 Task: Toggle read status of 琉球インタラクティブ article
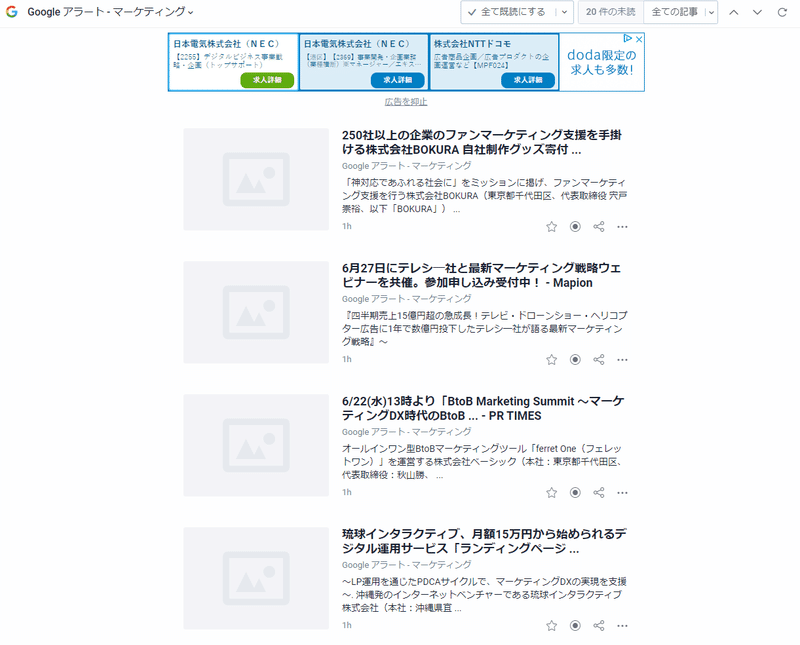pos(575,626)
